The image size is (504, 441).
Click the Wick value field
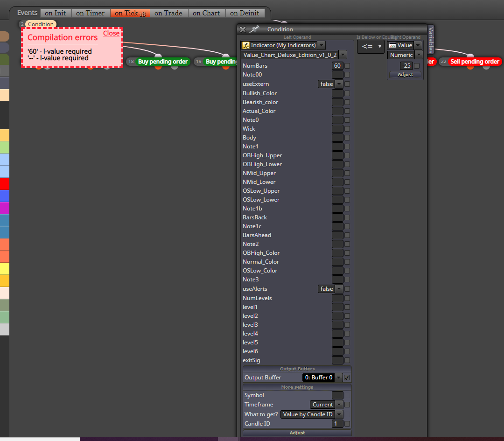point(337,129)
